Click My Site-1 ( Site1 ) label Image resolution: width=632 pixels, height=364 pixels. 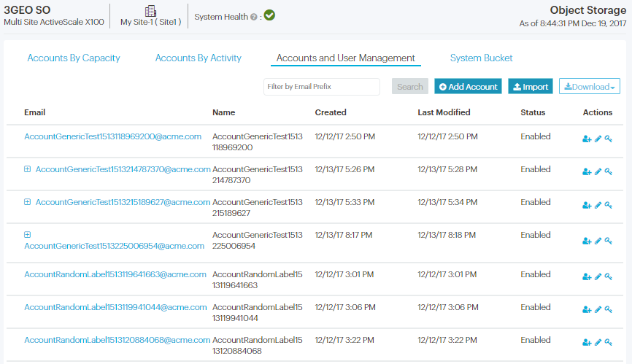click(x=151, y=22)
